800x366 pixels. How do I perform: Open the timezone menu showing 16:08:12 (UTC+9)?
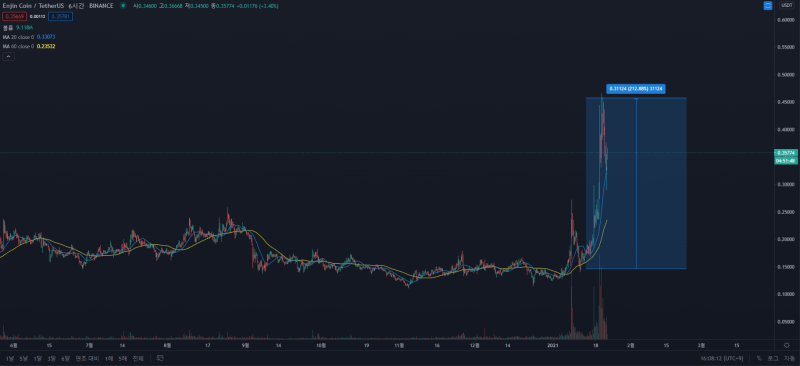pos(721,358)
